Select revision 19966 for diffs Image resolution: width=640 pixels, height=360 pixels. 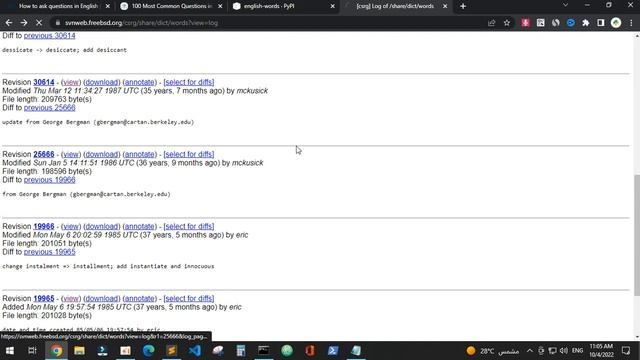(189, 226)
